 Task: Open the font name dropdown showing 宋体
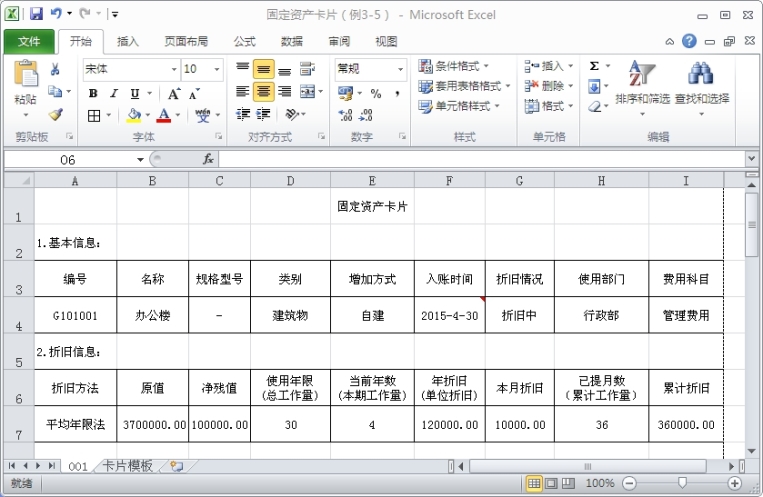coord(174,69)
